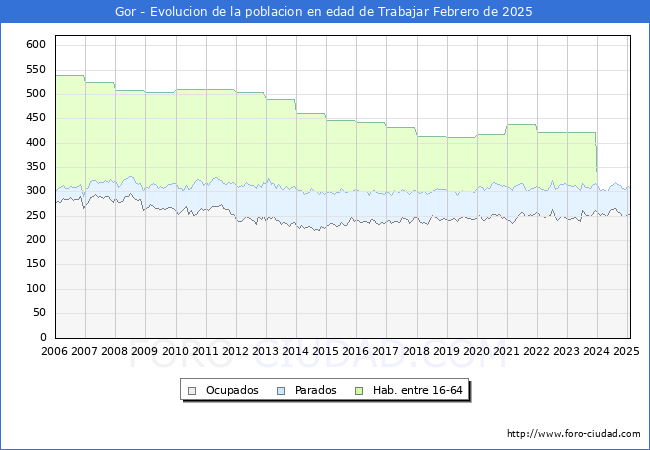This screenshot has height=450, width=650.
Task: Click the 450 y-axis value
Action: pyautogui.click(x=36, y=118)
